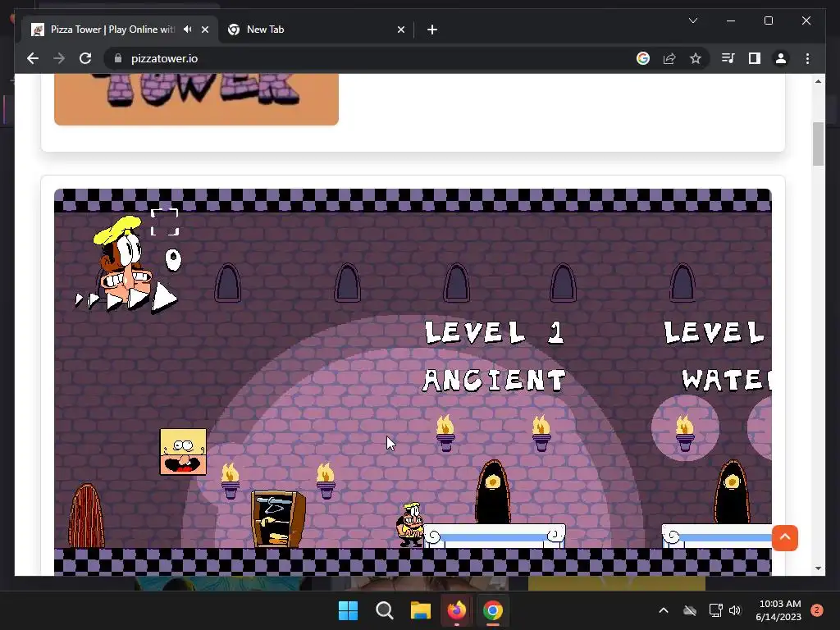Click the second level hooded gate
This screenshot has width=840, height=630.
pos(732,492)
